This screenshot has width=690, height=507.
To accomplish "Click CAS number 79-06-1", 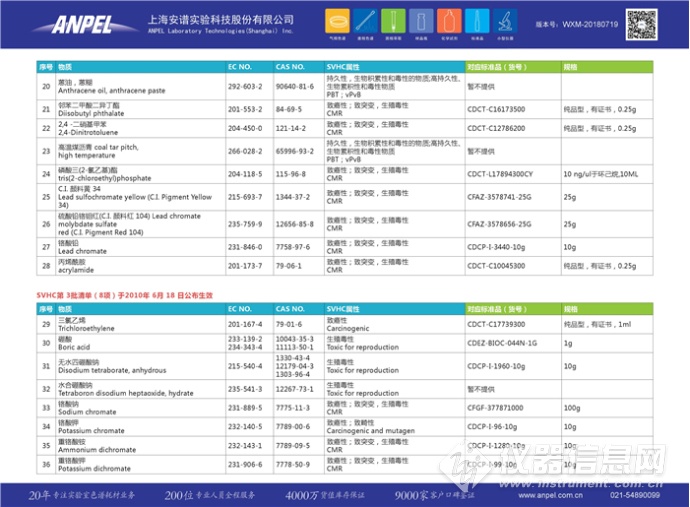I will pyautogui.click(x=289, y=266).
